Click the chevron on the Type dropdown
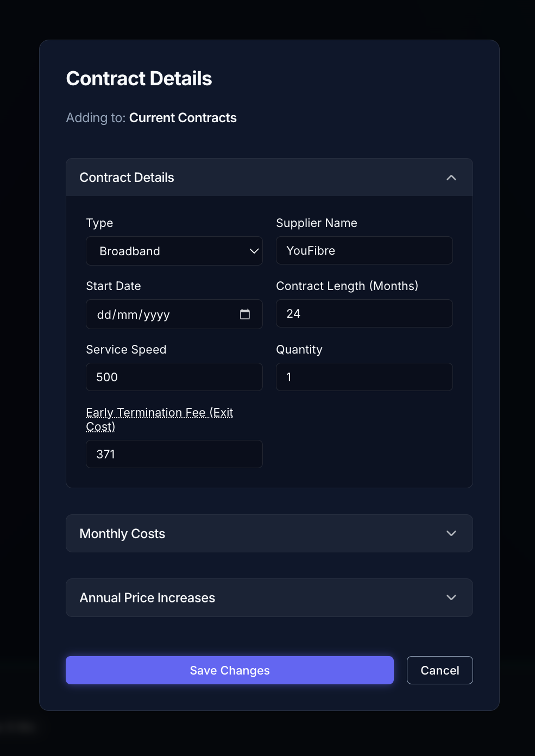The image size is (535, 756). click(253, 251)
